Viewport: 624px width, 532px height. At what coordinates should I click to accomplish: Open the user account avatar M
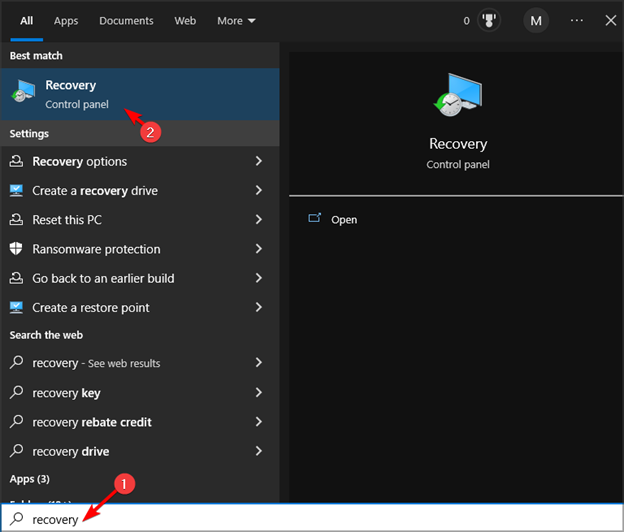[537, 21]
